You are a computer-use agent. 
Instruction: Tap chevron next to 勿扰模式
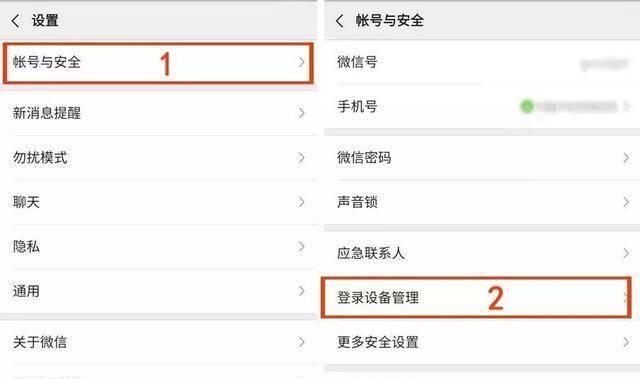click(x=301, y=157)
